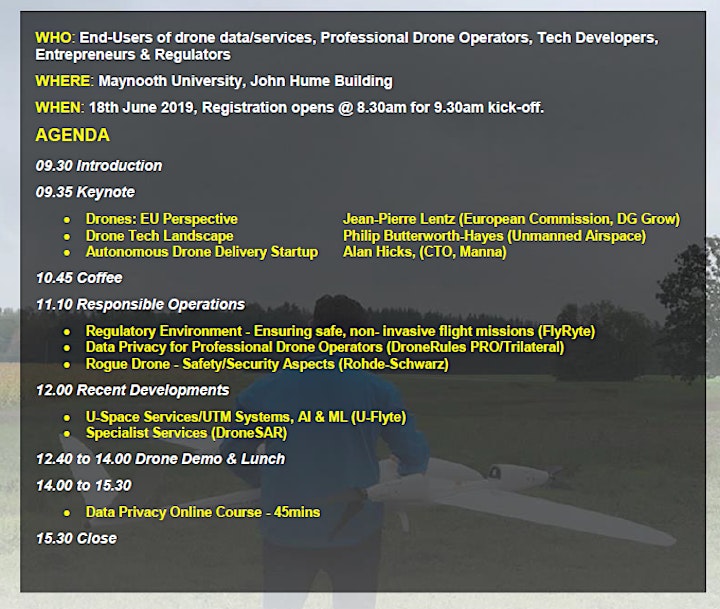Click '15.30 Close' agenda entry
720x609 pixels.
76,538
